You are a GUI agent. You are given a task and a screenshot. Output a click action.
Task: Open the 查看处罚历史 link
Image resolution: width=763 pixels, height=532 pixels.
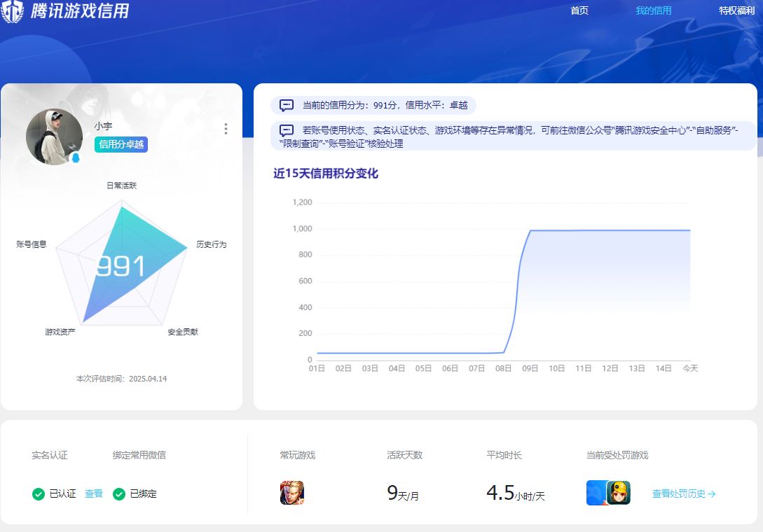tap(684, 493)
